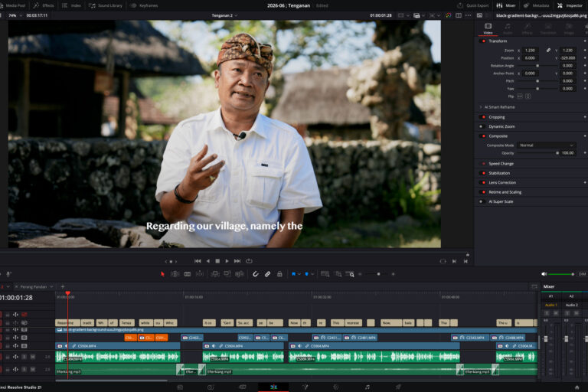Image resolution: width=588 pixels, height=392 pixels.
Task: Toggle the Composite section enable dot
Action: pos(483,136)
